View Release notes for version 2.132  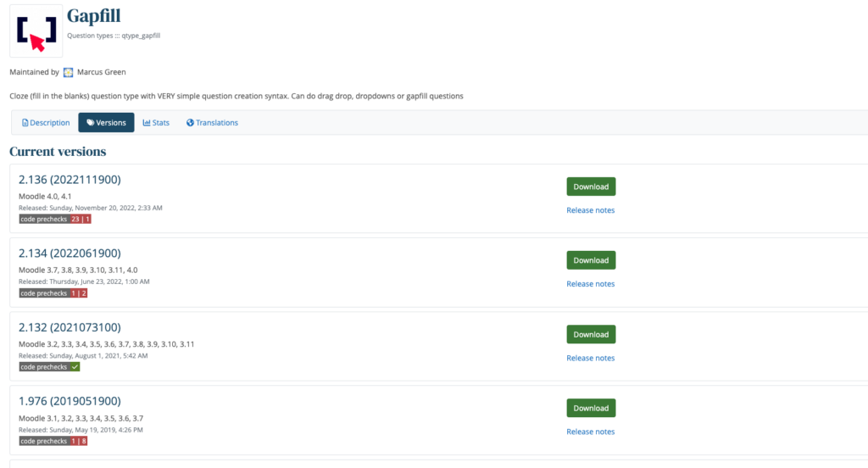[591, 359]
